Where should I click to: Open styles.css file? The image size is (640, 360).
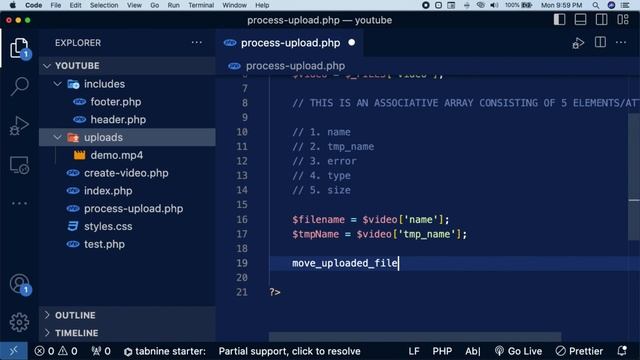click(108, 227)
